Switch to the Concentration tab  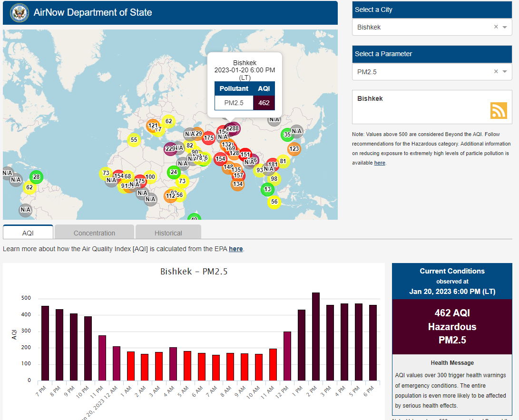(94, 233)
